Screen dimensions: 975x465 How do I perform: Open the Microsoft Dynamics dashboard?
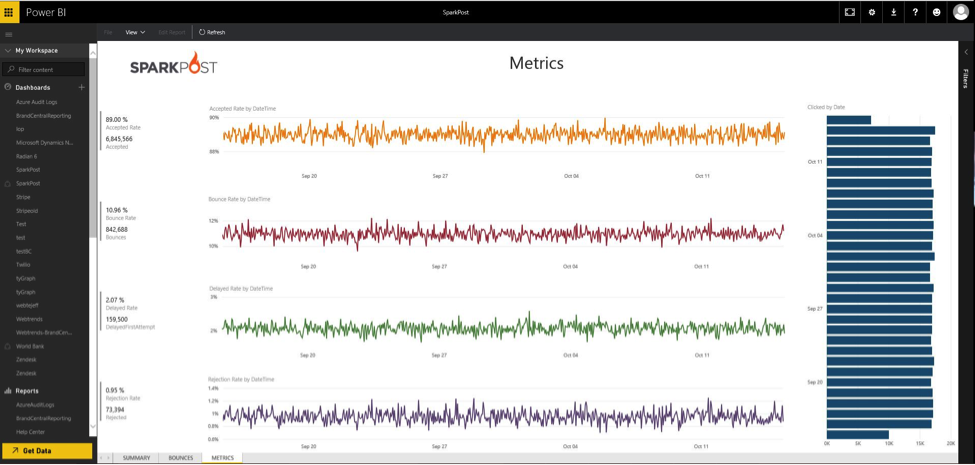click(45, 142)
